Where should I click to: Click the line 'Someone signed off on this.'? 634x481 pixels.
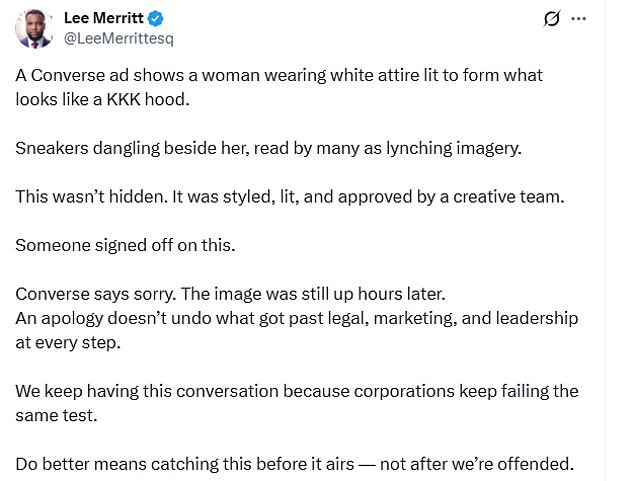pos(125,245)
